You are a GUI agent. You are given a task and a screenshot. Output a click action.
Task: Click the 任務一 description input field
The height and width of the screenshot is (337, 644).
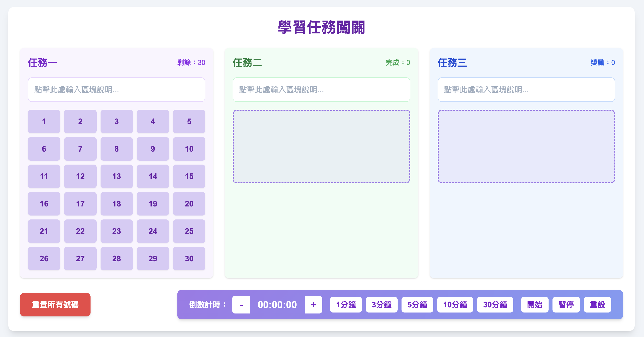(116, 90)
